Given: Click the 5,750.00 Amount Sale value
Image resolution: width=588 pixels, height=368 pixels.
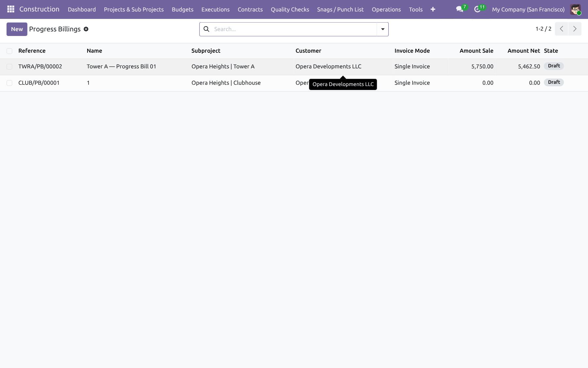Looking at the screenshot, I should (x=482, y=66).
